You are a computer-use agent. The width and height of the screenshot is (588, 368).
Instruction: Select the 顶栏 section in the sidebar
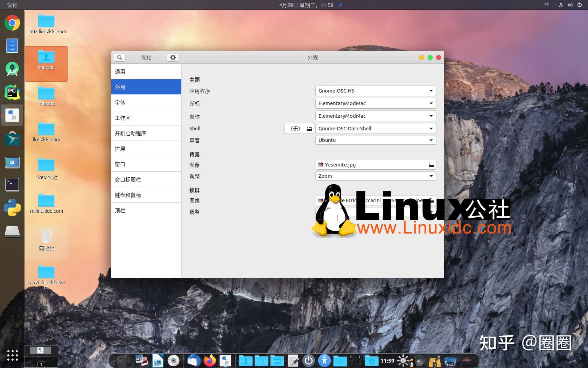(x=146, y=210)
